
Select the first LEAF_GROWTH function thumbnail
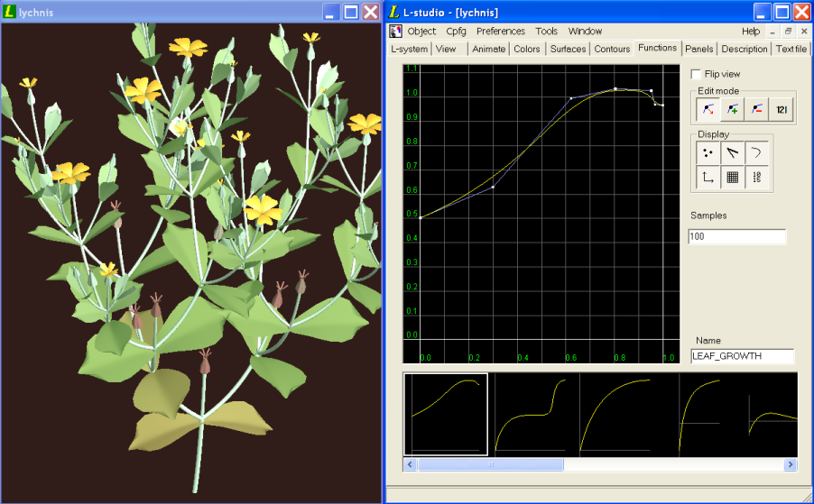tap(446, 415)
